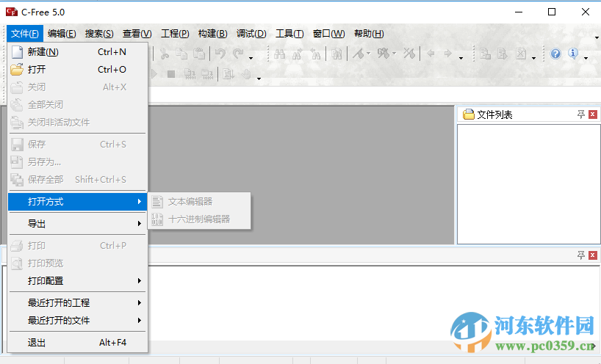The height and width of the screenshot is (364, 601).
Task: Open the 窗口(W) menu
Action: click(x=328, y=34)
